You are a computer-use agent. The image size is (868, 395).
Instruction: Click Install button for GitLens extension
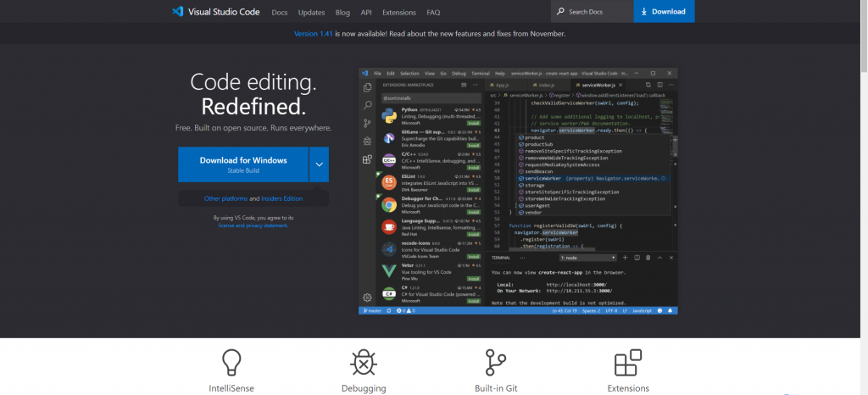473,146
